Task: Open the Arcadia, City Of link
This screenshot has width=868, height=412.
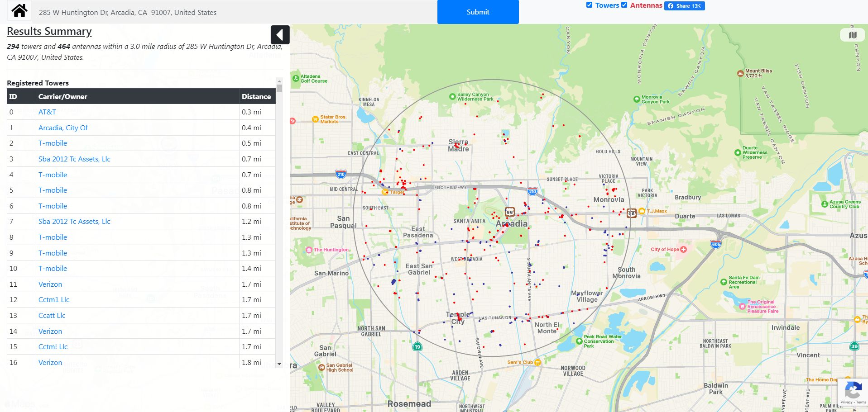Action: click(63, 128)
